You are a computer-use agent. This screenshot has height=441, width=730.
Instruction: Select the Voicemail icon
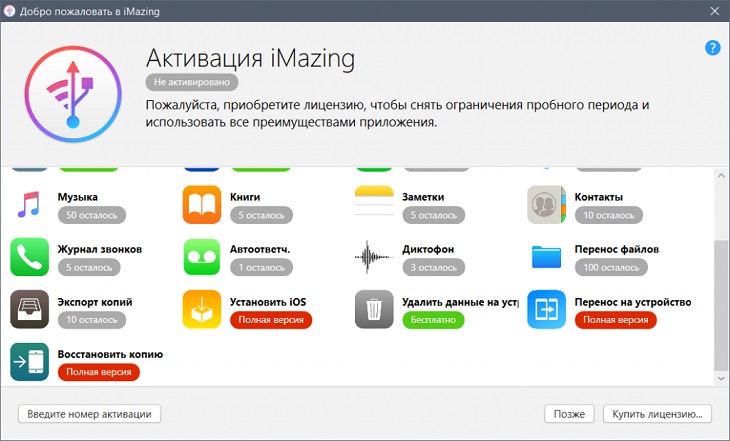coord(202,257)
